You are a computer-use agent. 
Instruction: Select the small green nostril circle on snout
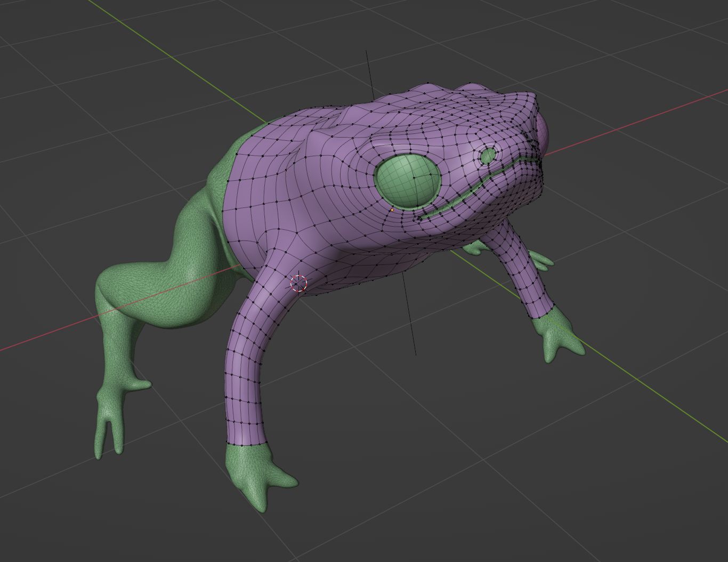[x=488, y=156]
